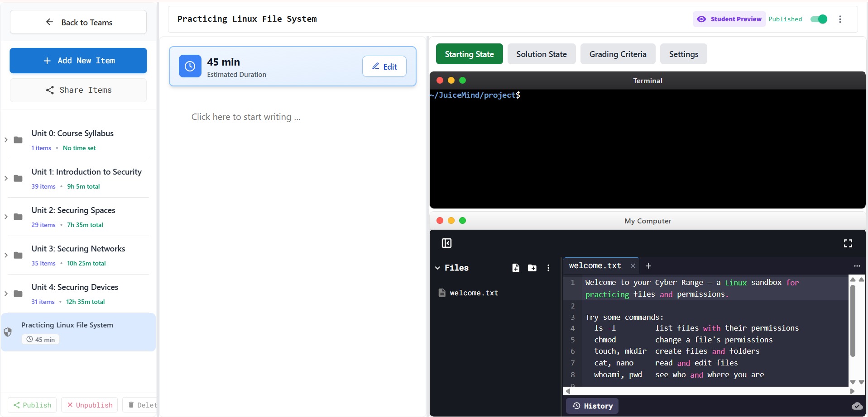Click the shield icon beside Practicing Linux item
The image size is (868, 417).
[8, 332]
